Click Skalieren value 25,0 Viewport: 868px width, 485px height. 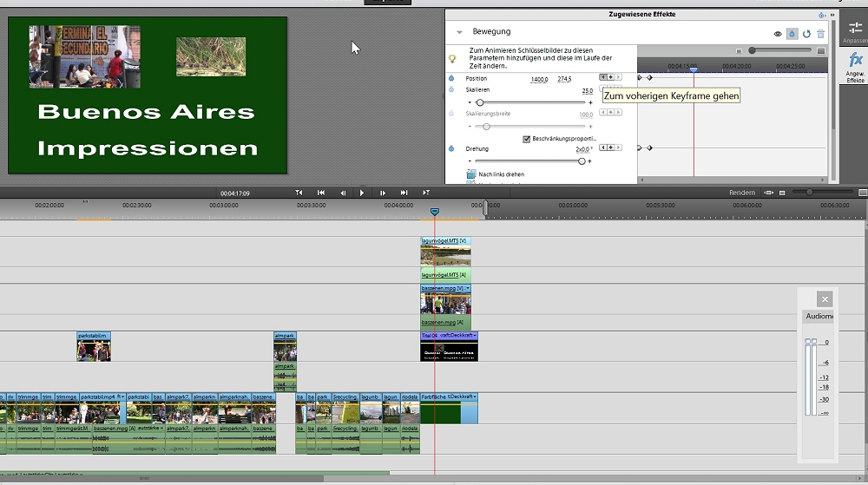tap(588, 91)
